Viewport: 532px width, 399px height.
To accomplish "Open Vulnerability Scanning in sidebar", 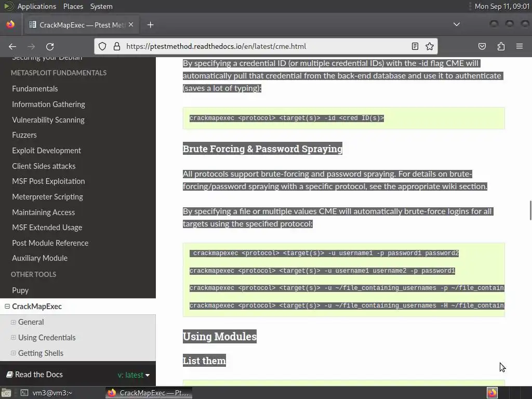I will point(48,120).
